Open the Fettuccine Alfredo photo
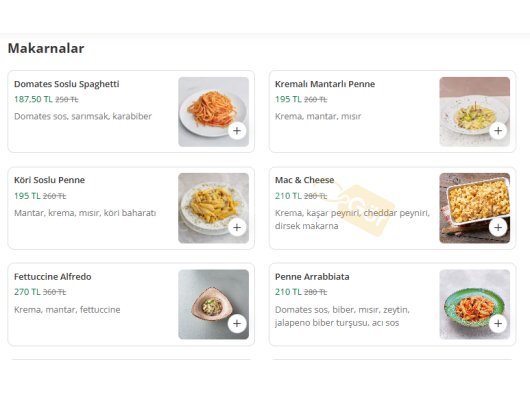This screenshot has height=393, width=530. click(x=214, y=304)
